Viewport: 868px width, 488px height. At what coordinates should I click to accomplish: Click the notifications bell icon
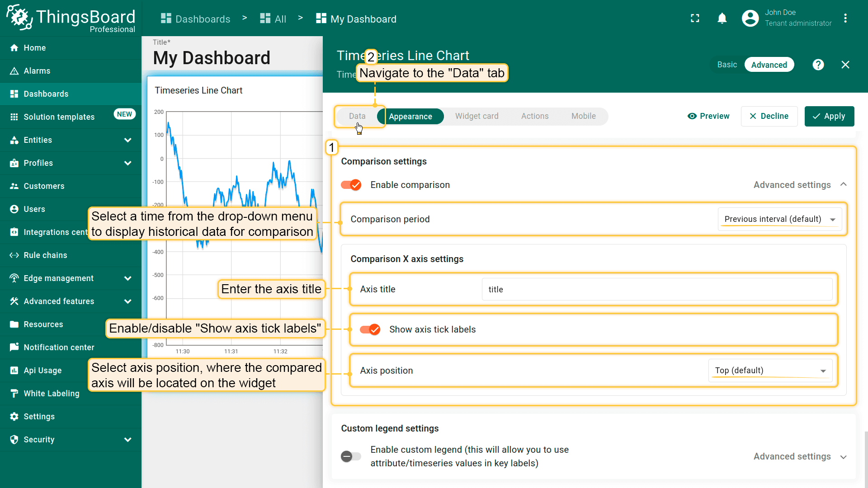tap(722, 19)
